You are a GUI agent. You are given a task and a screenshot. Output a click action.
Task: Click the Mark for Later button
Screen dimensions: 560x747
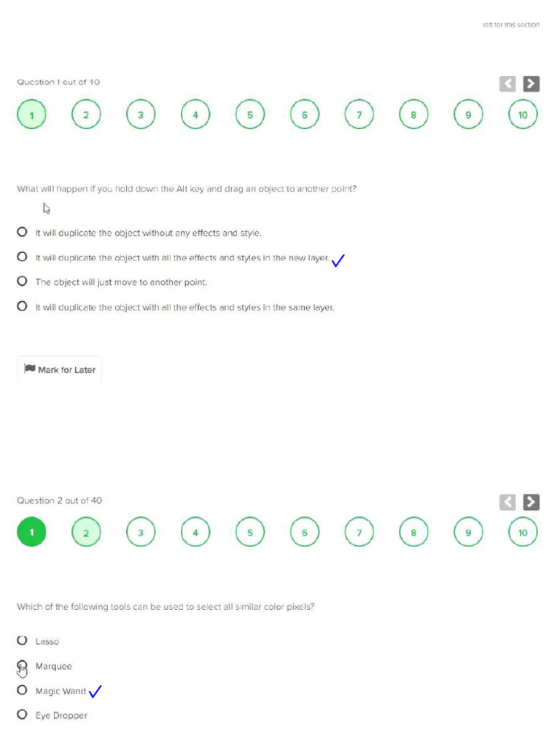[60, 369]
